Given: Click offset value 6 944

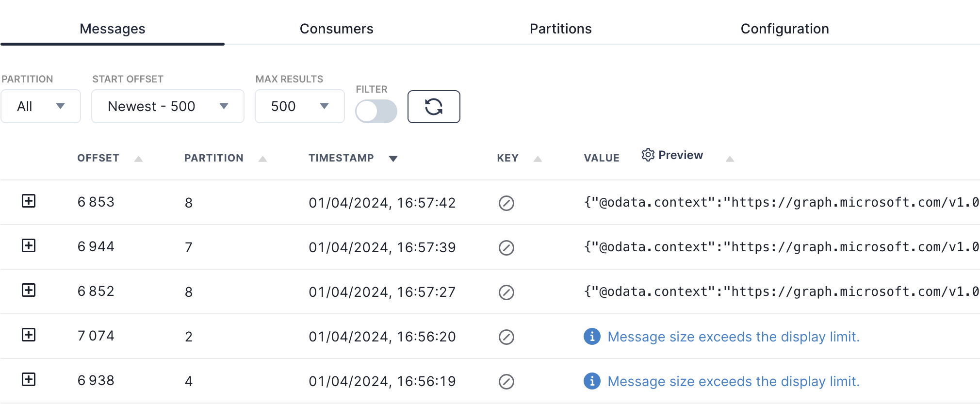Looking at the screenshot, I should (96, 246).
